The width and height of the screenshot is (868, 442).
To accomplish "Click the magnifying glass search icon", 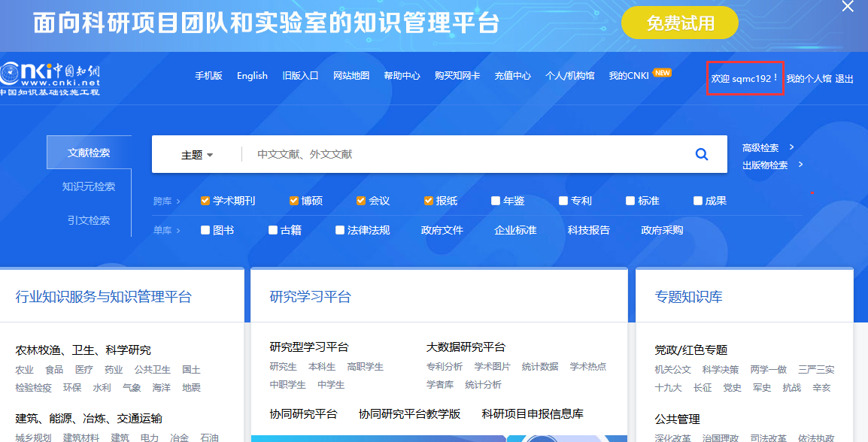I will pyautogui.click(x=701, y=154).
